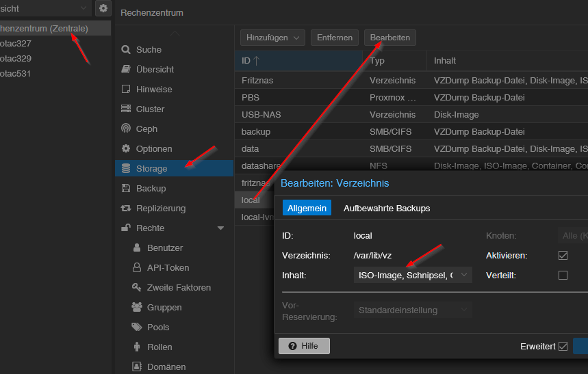Click the Bearbeiten button
The image size is (588, 374).
[x=389, y=38]
